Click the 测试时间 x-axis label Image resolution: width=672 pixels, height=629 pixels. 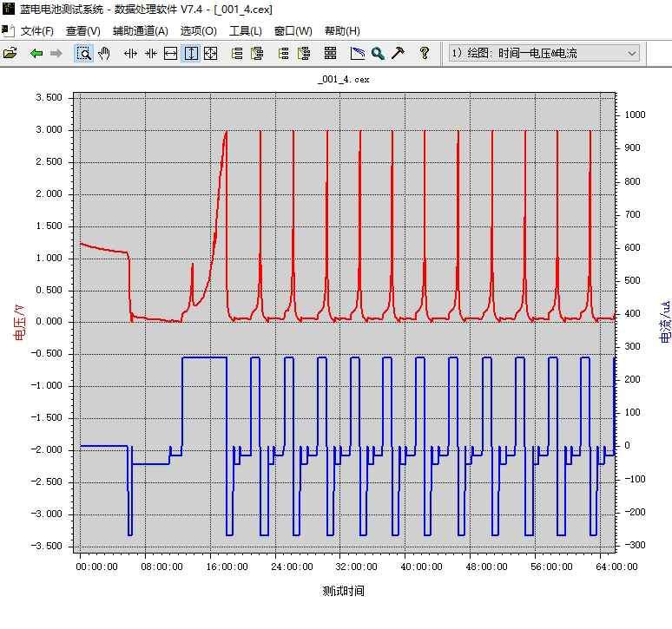[343, 591]
